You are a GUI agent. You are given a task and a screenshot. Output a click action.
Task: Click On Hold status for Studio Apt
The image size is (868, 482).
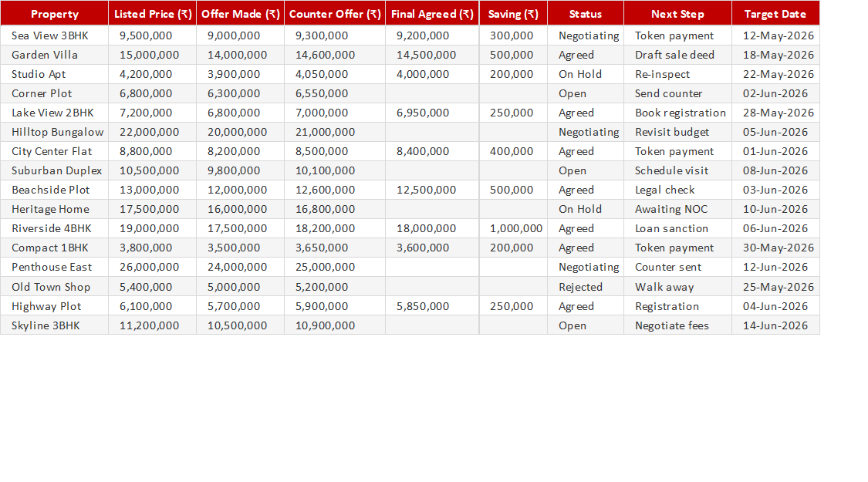(x=586, y=74)
